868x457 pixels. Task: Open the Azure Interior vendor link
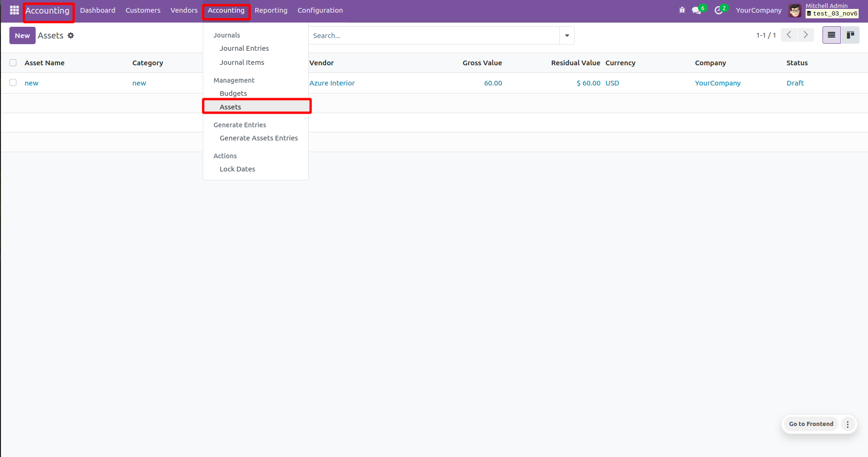[x=332, y=83]
